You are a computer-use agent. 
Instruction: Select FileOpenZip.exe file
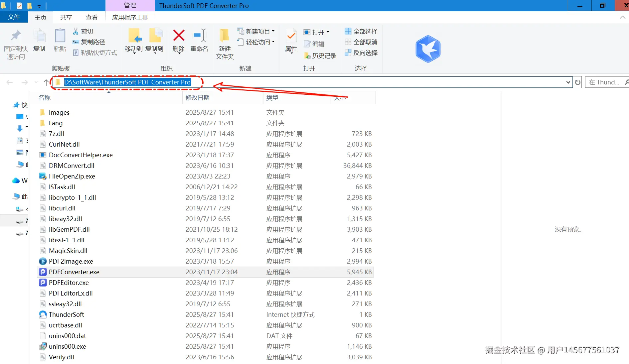click(205, 176)
